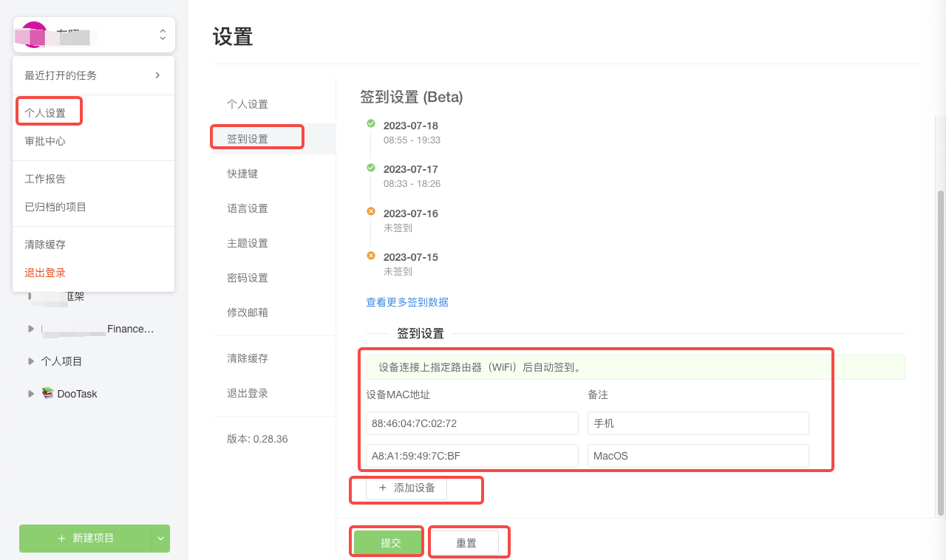946x560 pixels.
Task: Expand the Finance project in the sidebar
Action: (30, 329)
